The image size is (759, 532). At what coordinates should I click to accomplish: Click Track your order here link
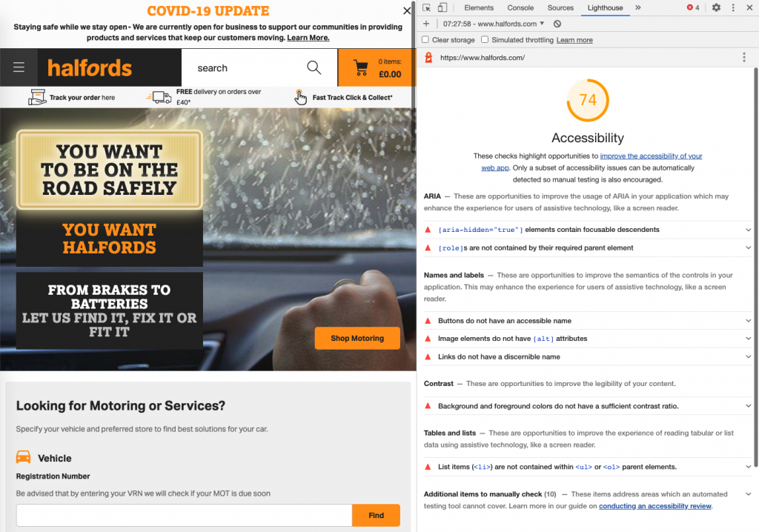[82, 97]
